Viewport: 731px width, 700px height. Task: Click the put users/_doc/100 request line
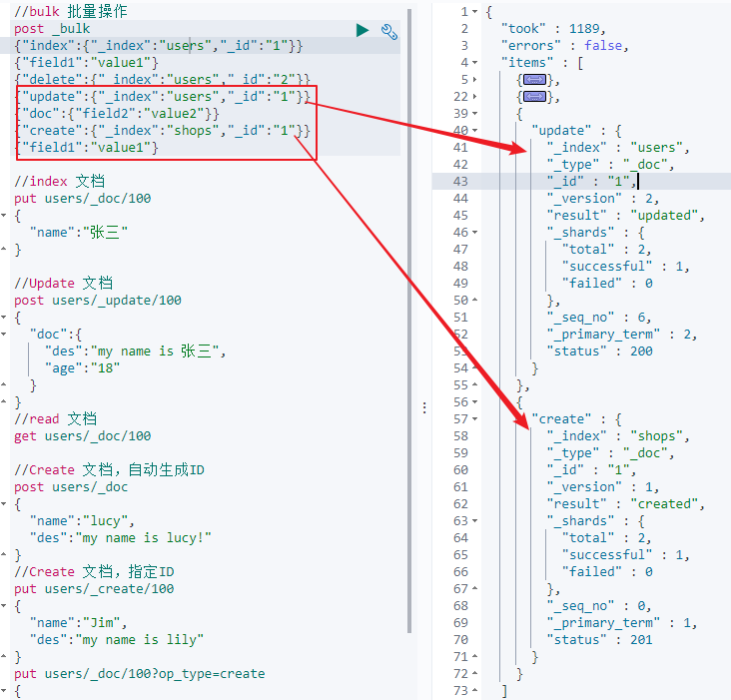[83, 199]
